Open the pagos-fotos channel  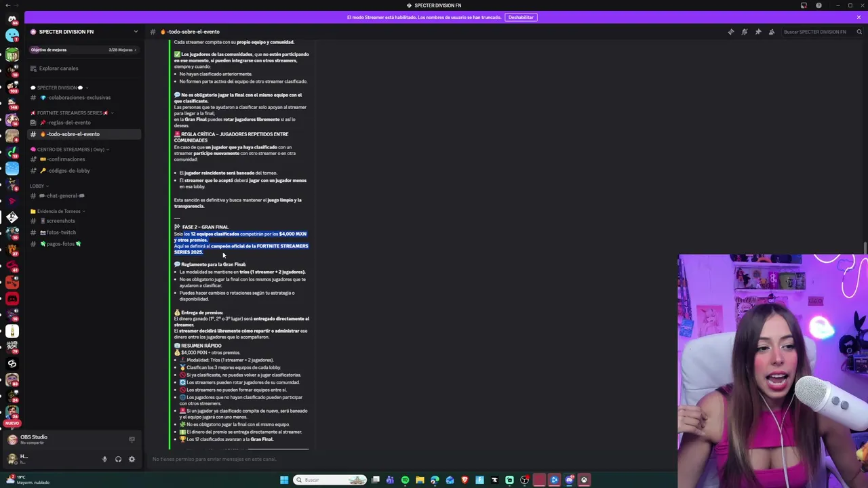(x=84, y=244)
